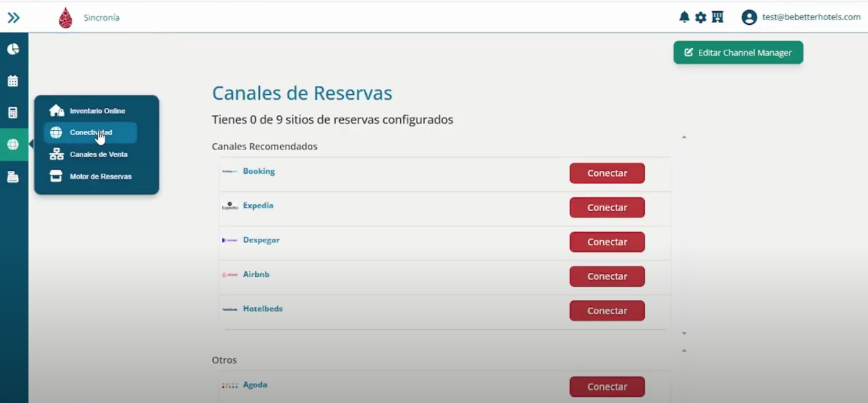868x403 pixels.
Task: Open the pie chart dashboard sidebar icon
Action: click(13, 49)
